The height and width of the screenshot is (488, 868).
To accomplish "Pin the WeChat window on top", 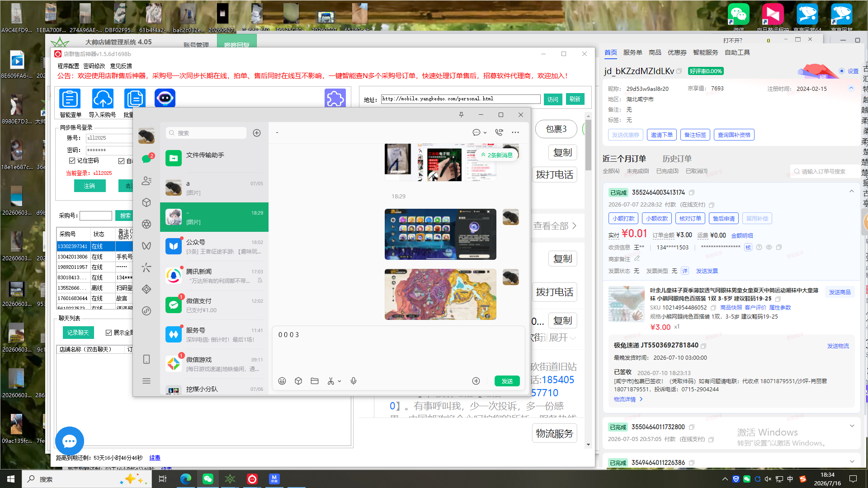I will tap(461, 115).
